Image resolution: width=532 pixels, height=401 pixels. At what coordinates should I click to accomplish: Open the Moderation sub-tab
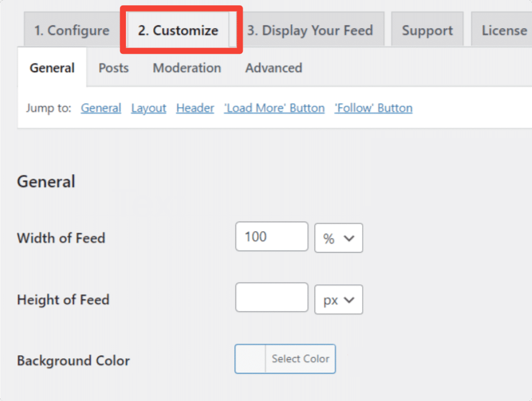point(187,68)
